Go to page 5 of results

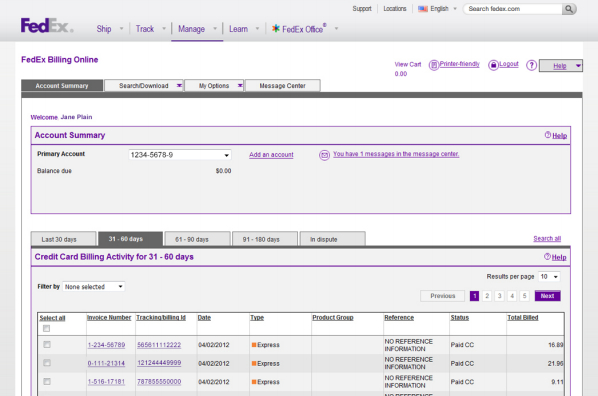[524, 296]
